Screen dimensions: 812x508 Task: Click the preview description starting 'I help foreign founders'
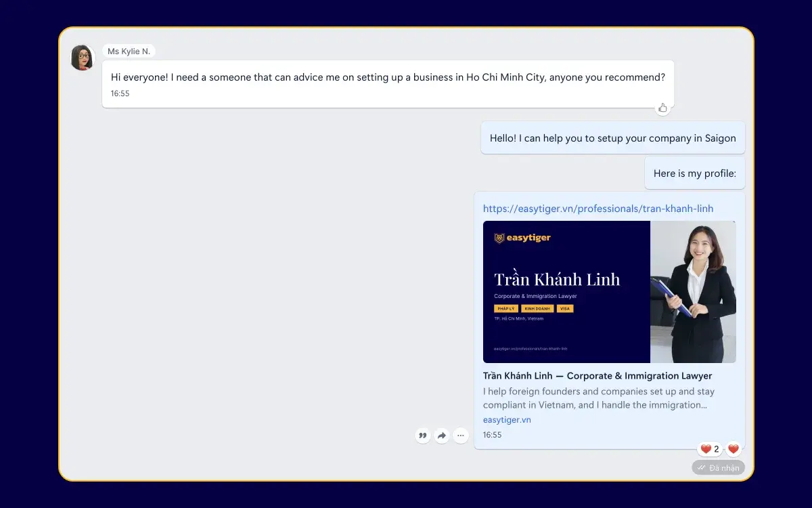pyautogui.click(x=599, y=398)
